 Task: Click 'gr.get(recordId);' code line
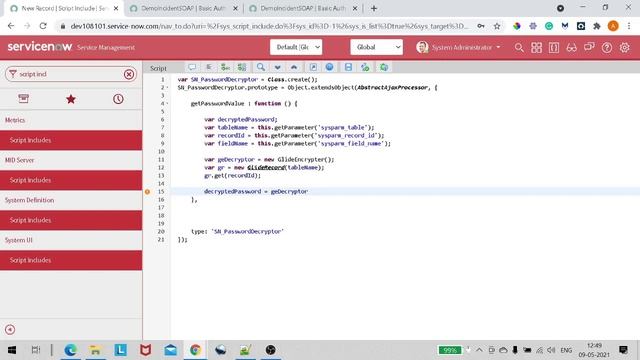tap(232, 176)
